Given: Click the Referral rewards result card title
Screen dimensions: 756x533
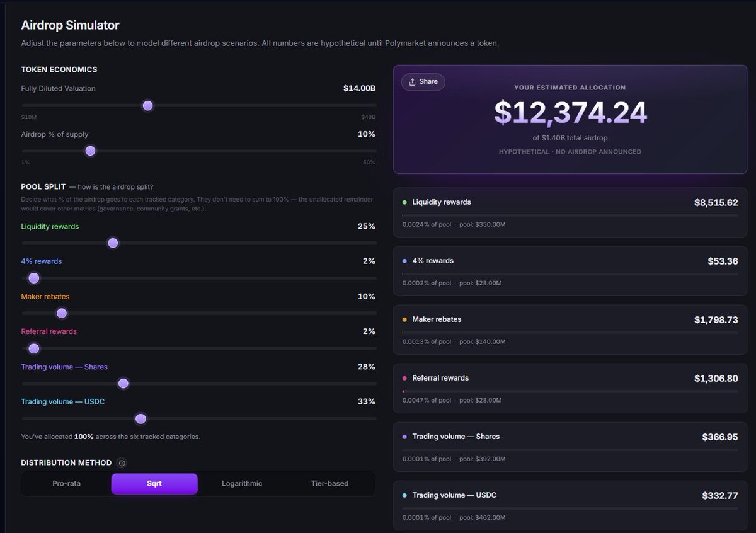Looking at the screenshot, I should click(x=440, y=378).
